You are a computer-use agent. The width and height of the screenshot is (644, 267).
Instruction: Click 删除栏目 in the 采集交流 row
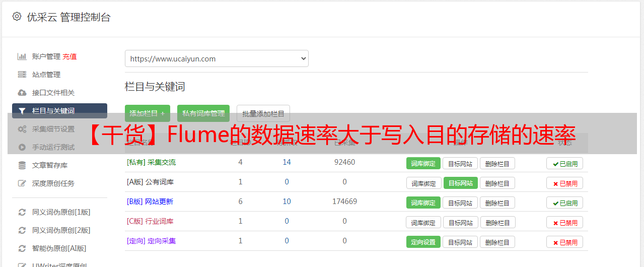[497, 163]
